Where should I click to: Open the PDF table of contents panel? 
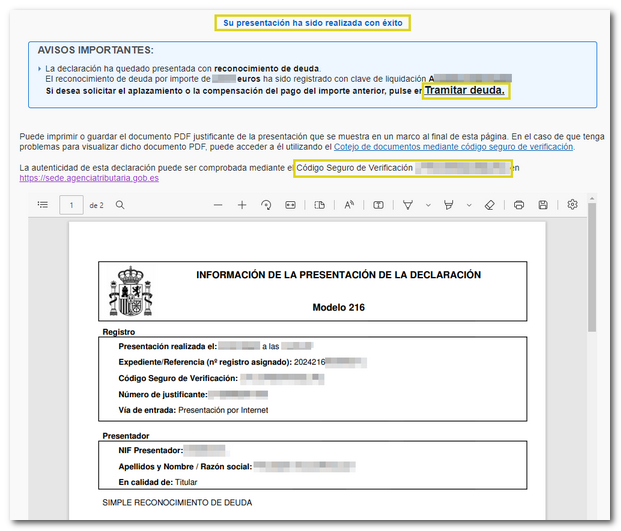tap(42, 205)
